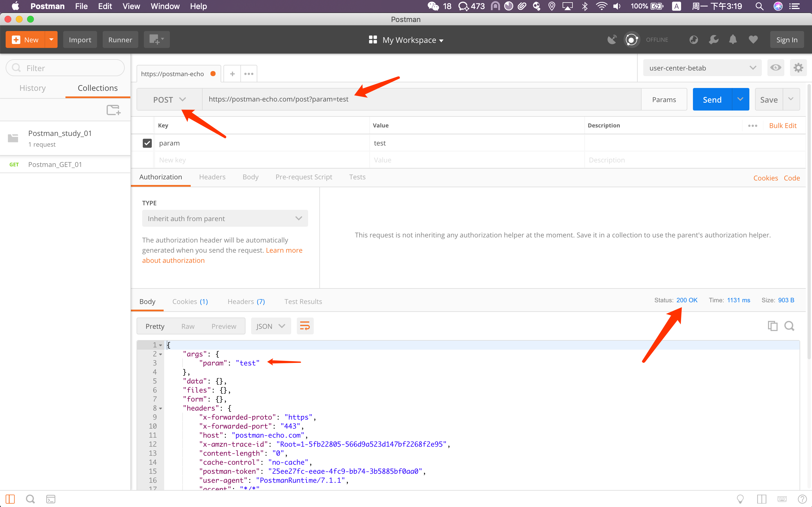Open WeChat icon in menu bar

(433, 6)
